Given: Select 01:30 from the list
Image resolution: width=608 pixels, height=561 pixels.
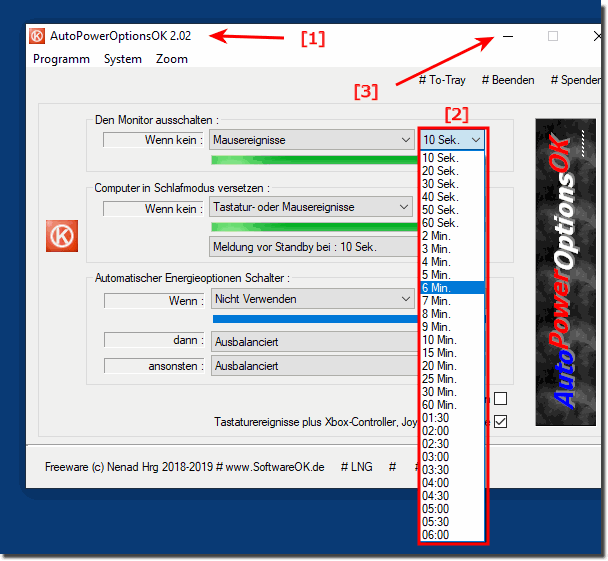Looking at the screenshot, I should click(x=453, y=418).
